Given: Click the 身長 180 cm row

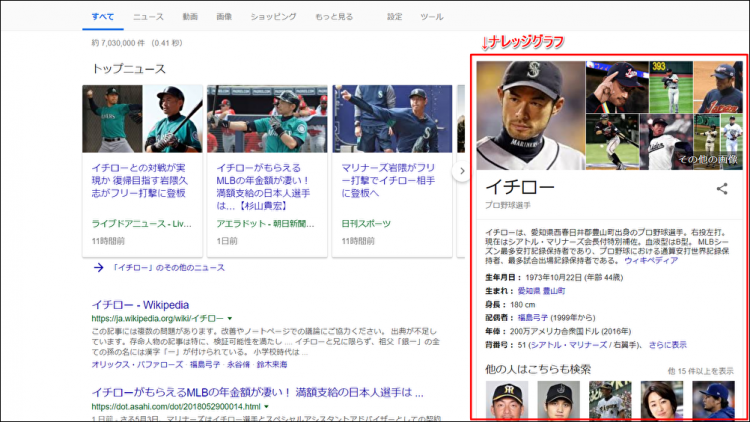Looking at the screenshot, I should coord(510,305).
